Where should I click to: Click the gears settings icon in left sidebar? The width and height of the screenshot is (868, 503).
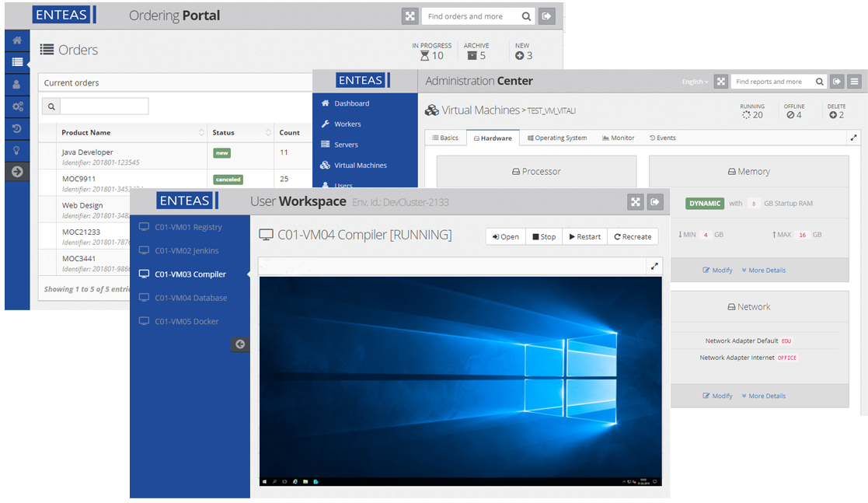pyautogui.click(x=16, y=107)
